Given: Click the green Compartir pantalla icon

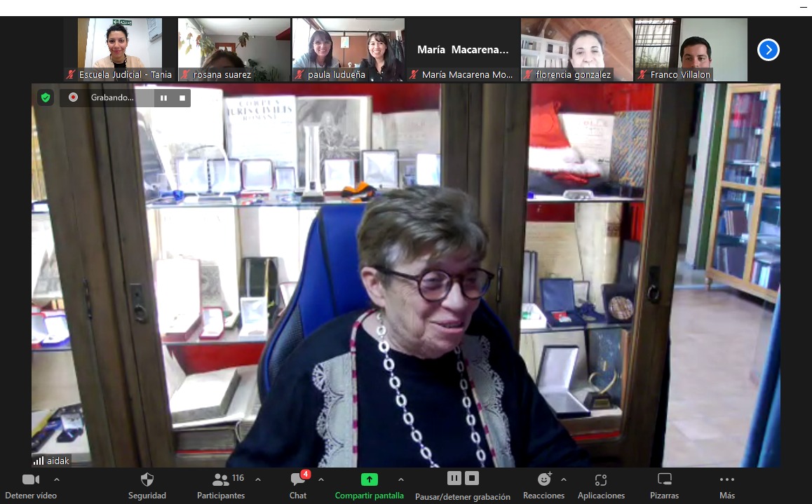Looking at the screenshot, I should [x=370, y=479].
